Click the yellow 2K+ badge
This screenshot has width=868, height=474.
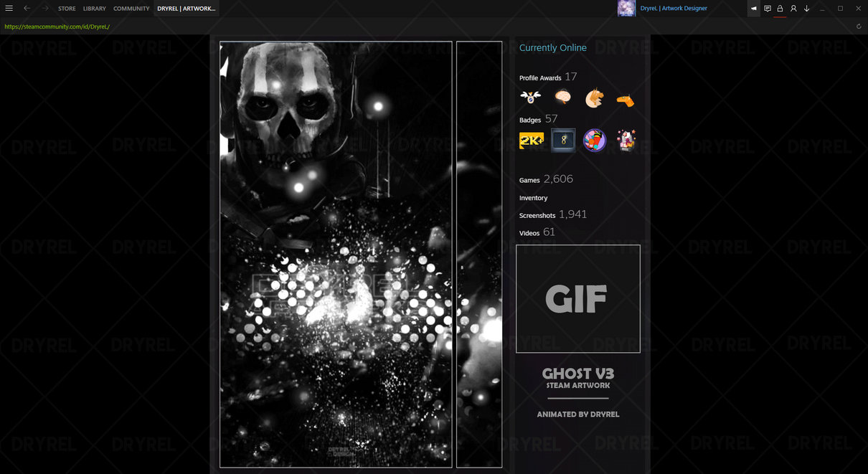click(532, 141)
